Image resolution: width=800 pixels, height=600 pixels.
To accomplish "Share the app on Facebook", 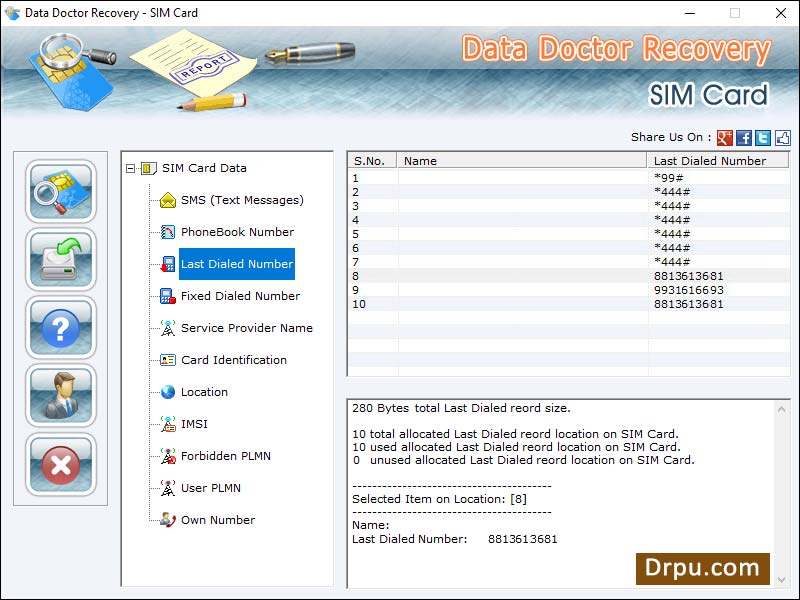I will 744,136.
